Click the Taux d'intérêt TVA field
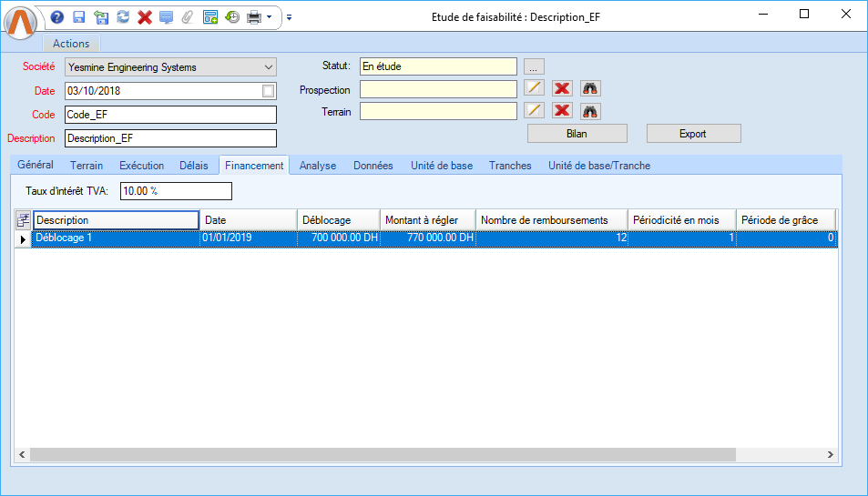 click(176, 191)
